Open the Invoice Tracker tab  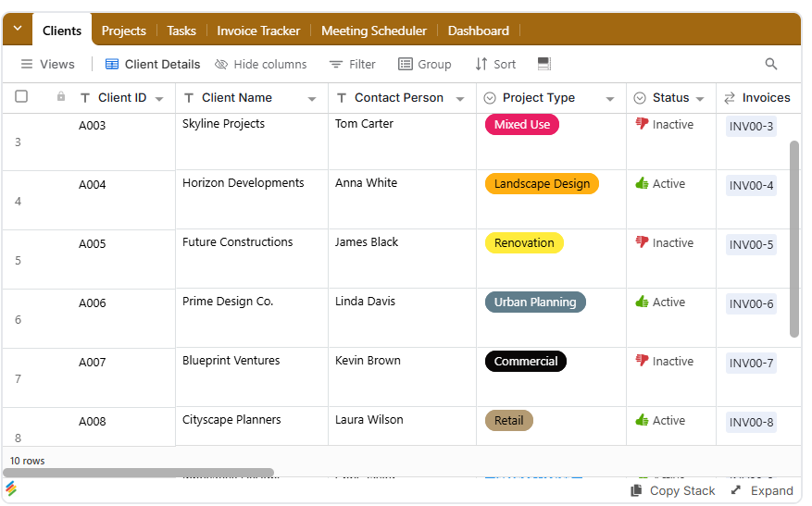coord(258,31)
